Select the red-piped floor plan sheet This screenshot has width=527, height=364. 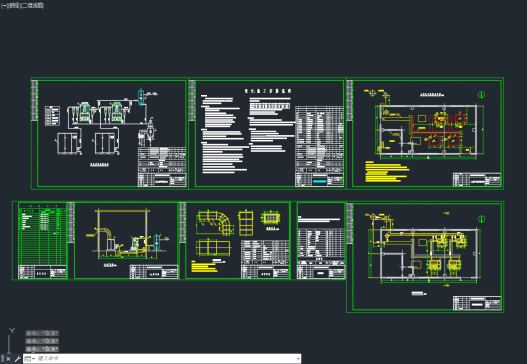[x=425, y=133]
